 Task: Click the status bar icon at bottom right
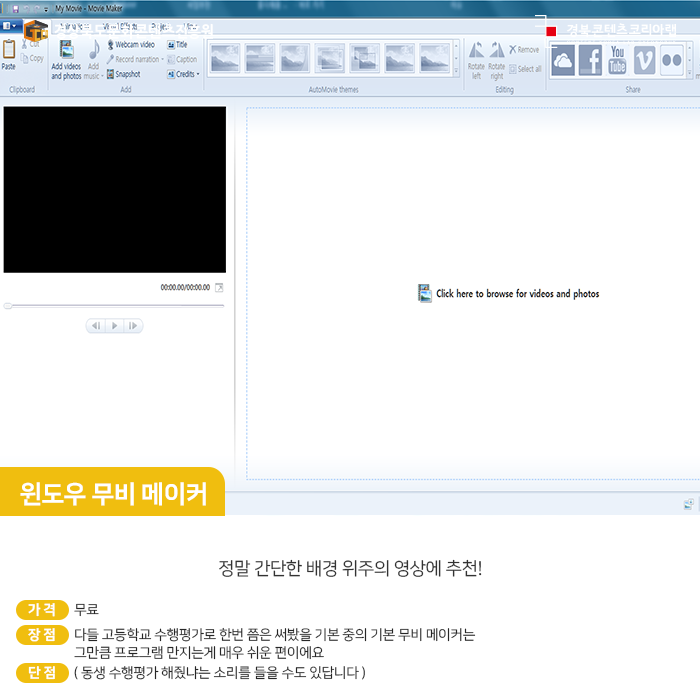(688, 504)
